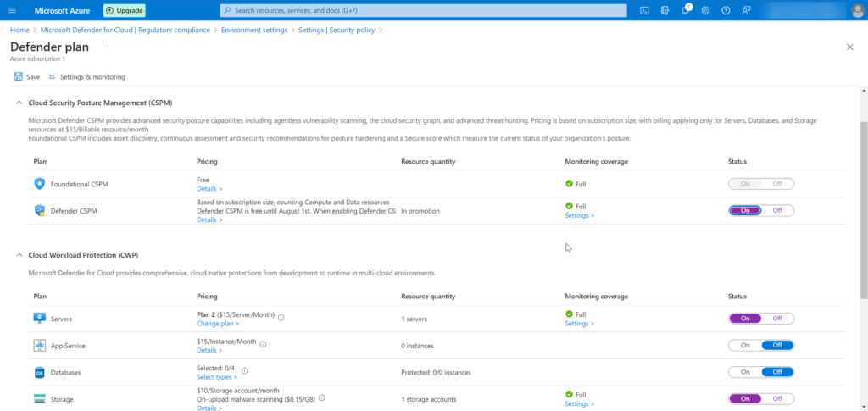
Task: Click the Databases plan icon
Action: click(39, 372)
